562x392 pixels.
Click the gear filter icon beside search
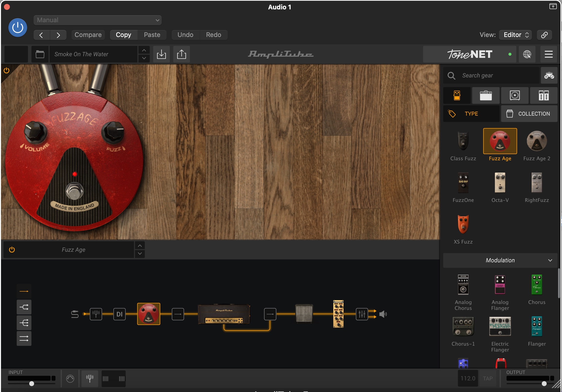tap(549, 75)
